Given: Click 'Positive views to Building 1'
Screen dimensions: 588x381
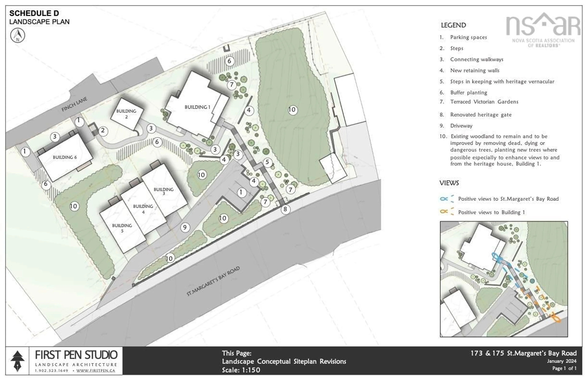Looking at the screenshot, I should tap(491, 212).
